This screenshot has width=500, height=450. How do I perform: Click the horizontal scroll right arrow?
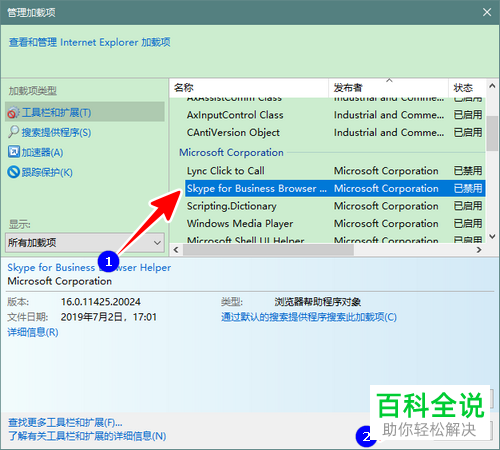[479, 249]
